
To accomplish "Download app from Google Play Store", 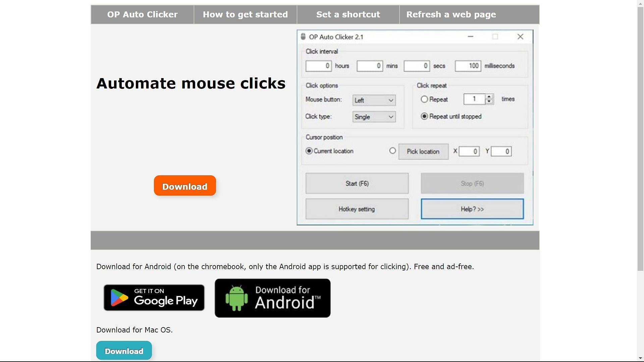I will 154,297.
